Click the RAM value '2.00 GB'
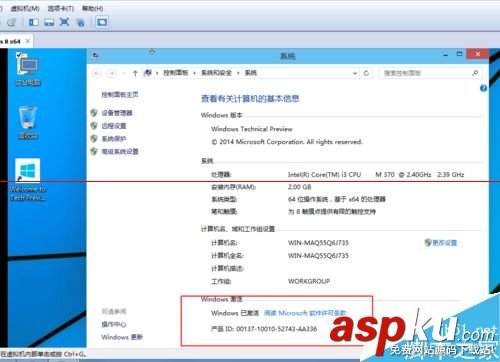This screenshot has height=362, width=500. coord(299,187)
